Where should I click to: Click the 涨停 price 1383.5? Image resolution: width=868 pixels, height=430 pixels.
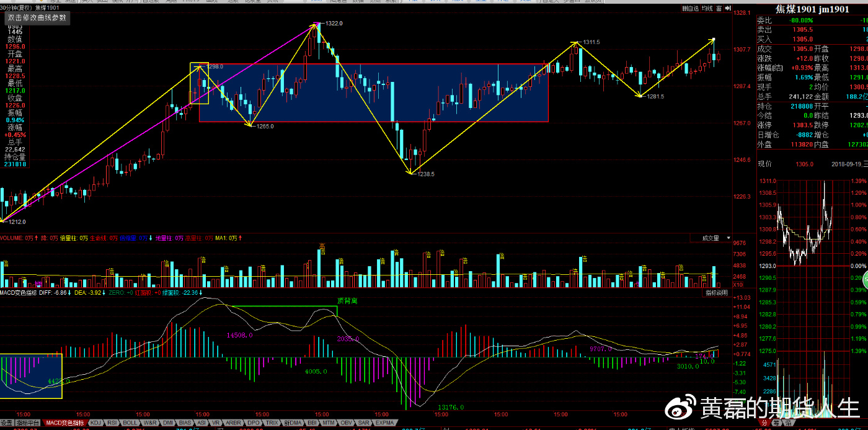coord(804,125)
